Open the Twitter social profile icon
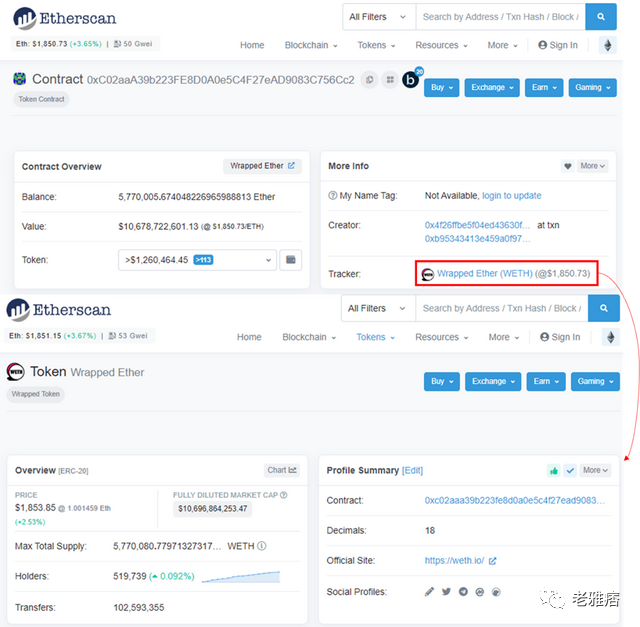The height and width of the screenshot is (627, 640). [x=446, y=591]
